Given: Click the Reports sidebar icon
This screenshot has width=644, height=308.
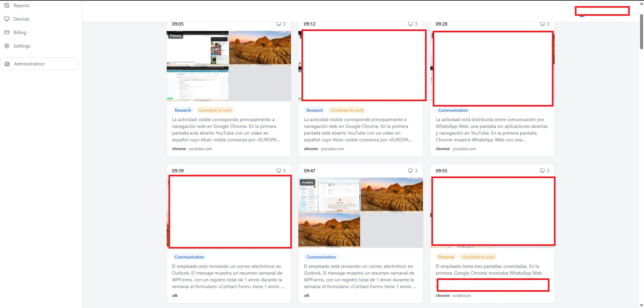Looking at the screenshot, I should (x=7, y=5).
